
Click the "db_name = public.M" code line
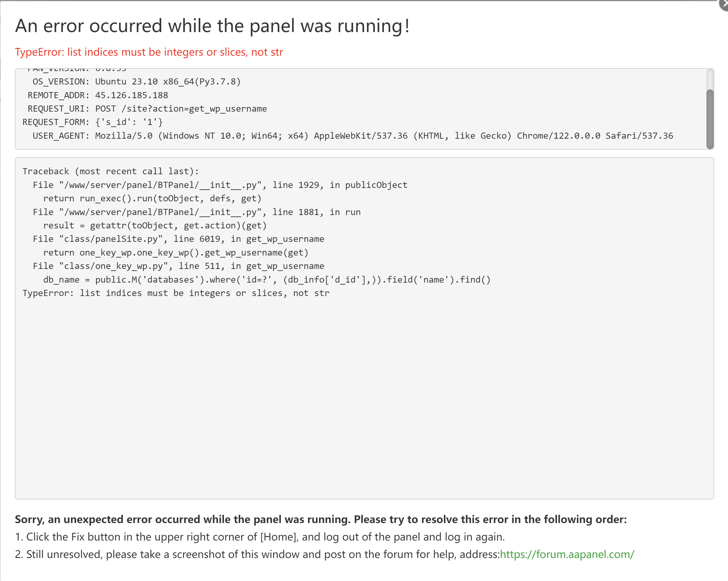266,279
